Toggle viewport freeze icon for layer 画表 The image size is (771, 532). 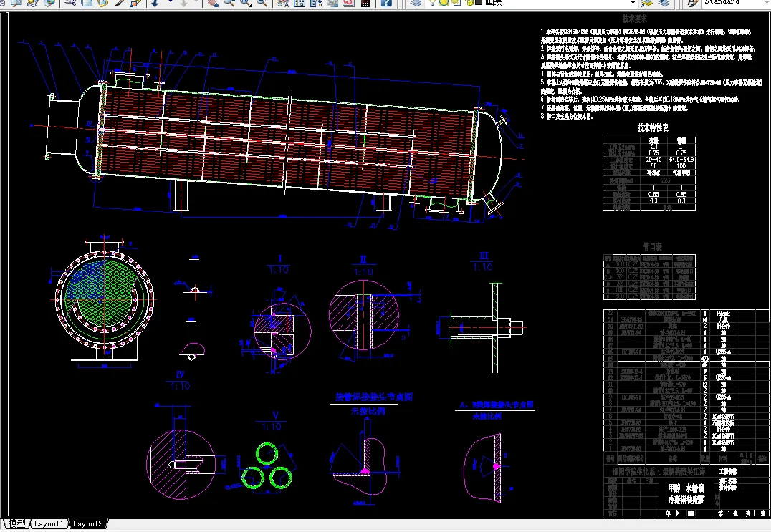456,2
